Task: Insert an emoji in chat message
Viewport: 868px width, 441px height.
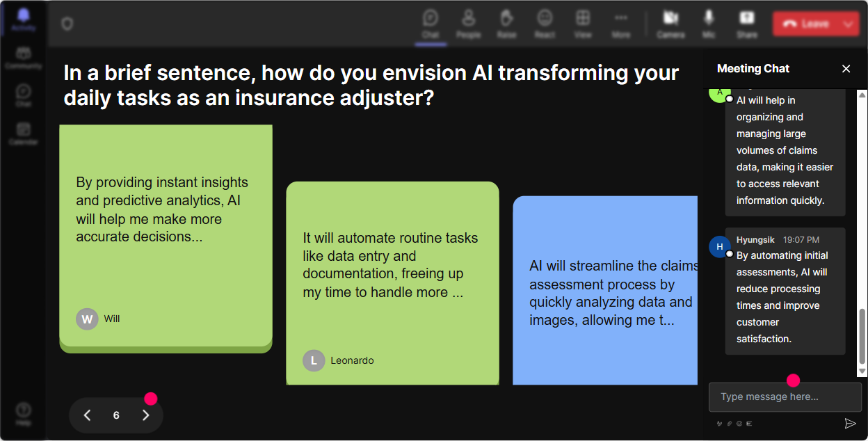Action: pos(739,423)
